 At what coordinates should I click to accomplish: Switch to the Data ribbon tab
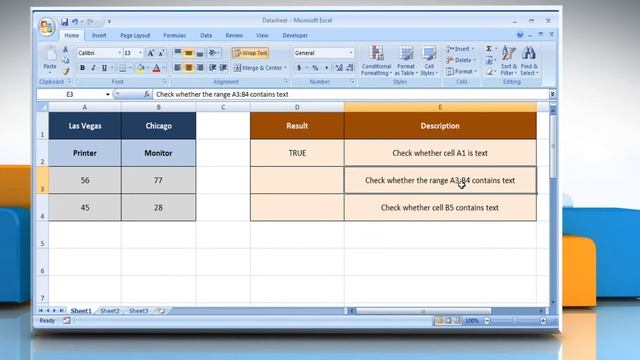pyautogui.click(x=206, y=36)
